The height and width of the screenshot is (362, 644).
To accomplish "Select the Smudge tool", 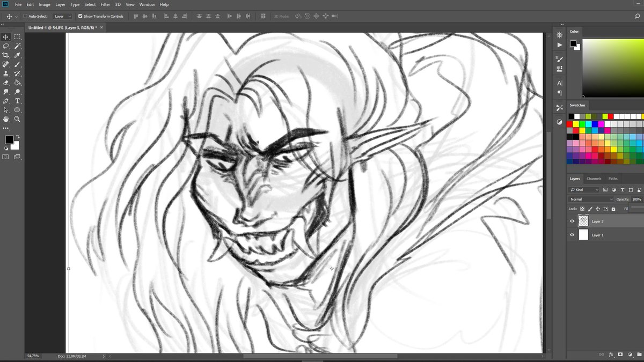I will coord(6,92).
